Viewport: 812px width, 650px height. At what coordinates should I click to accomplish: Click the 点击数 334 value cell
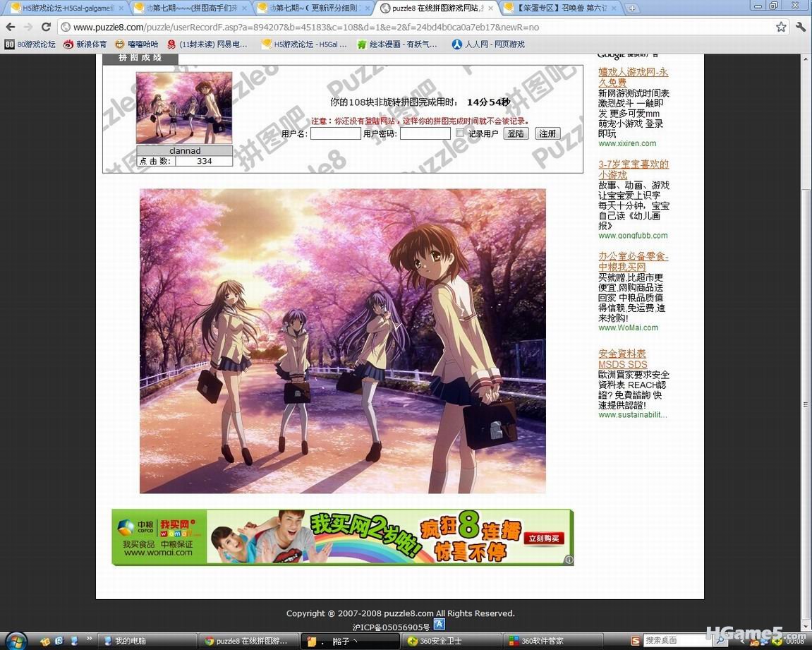click(204, 161)
